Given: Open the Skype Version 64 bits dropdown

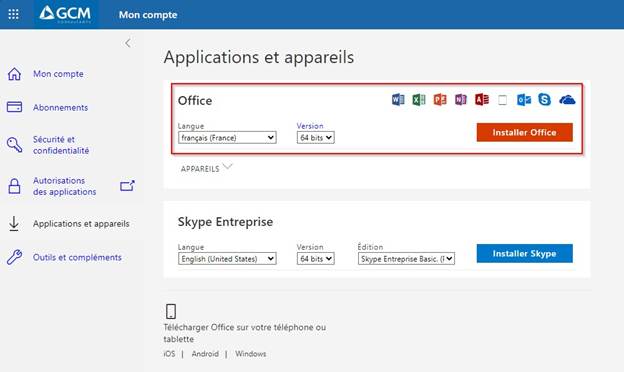Looking at the screenshot, I should click(x=316, y=259).
